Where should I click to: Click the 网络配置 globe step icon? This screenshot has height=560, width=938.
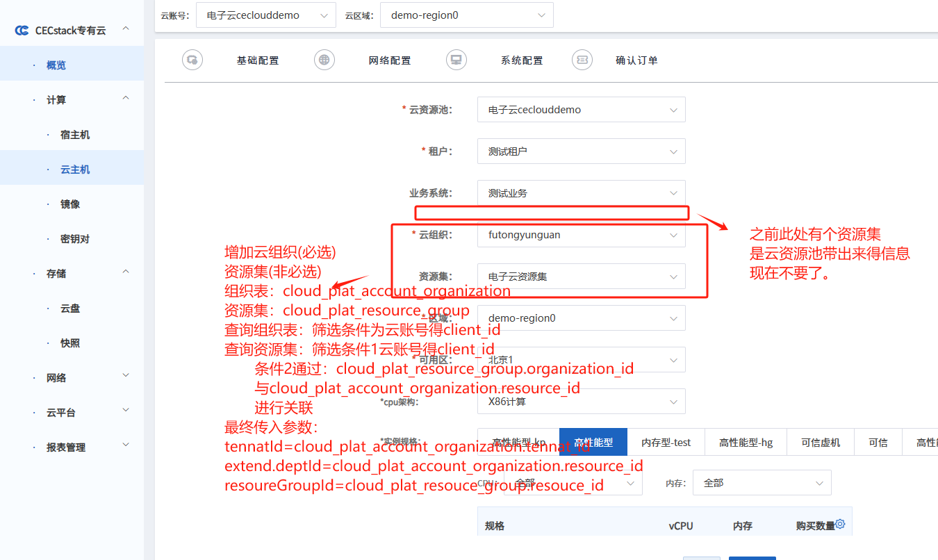coord(324,60)
